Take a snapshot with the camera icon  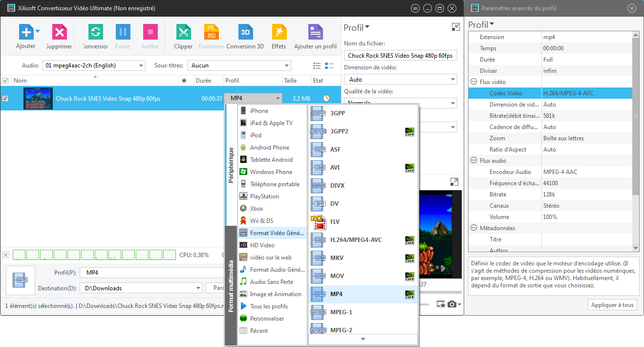(x=452, y=304)
